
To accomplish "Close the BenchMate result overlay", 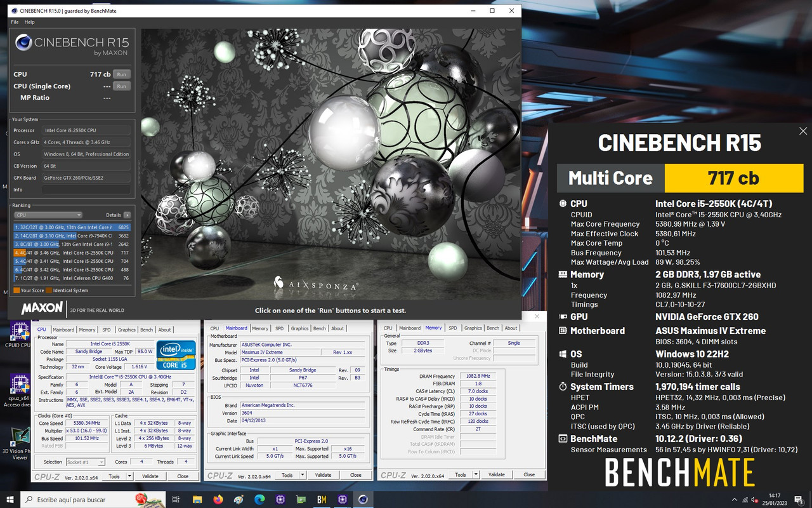I will click(803, 131).
